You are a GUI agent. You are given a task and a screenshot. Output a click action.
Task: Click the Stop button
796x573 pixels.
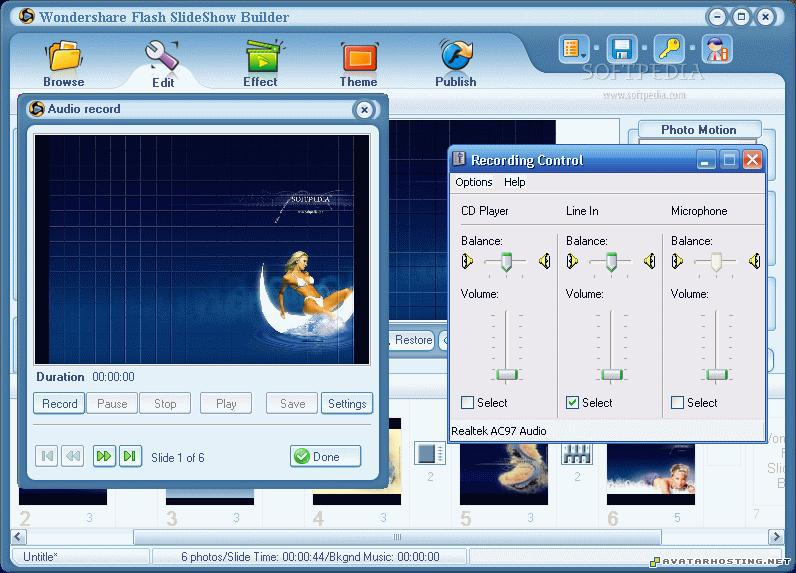pos(165,403)
